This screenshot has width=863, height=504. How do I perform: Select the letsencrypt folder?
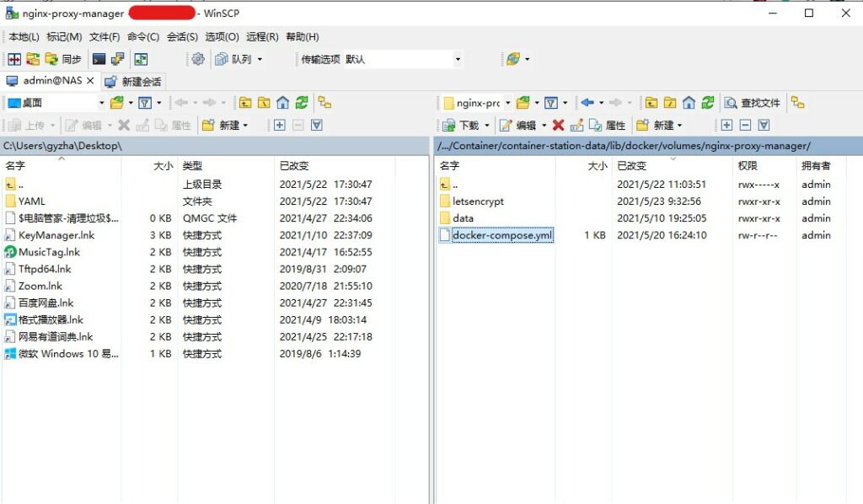[x=478, y=201]
